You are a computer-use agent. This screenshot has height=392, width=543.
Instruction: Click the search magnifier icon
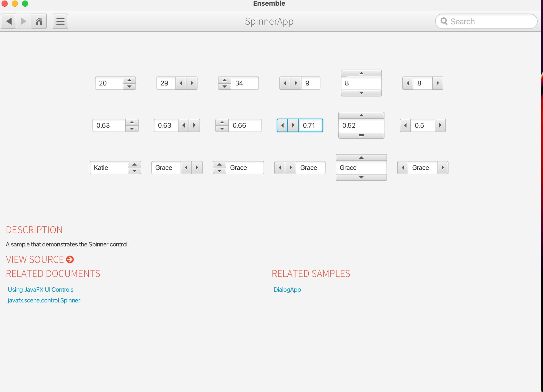click(x=444, y=21)
